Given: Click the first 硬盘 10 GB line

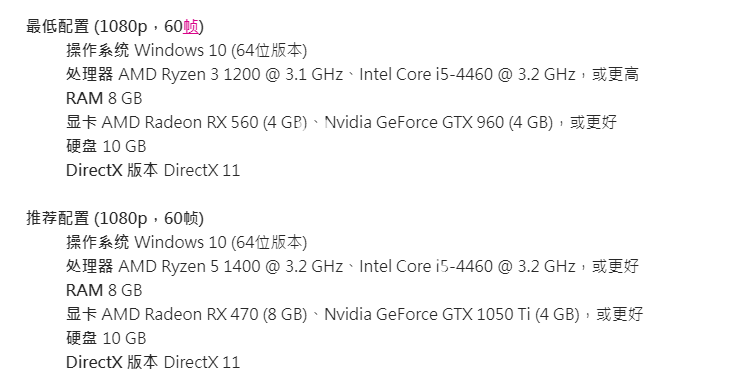Looking at the screenshot, I should click(x=106, y=147).
